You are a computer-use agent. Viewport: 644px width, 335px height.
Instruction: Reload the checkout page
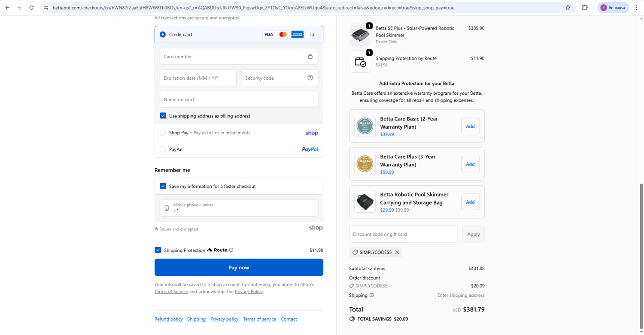(31, 8)
